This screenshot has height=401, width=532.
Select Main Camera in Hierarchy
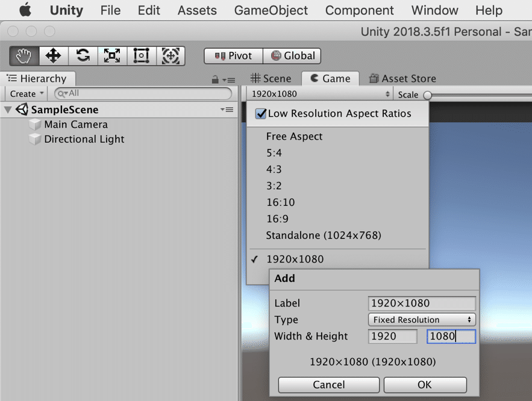76,125
